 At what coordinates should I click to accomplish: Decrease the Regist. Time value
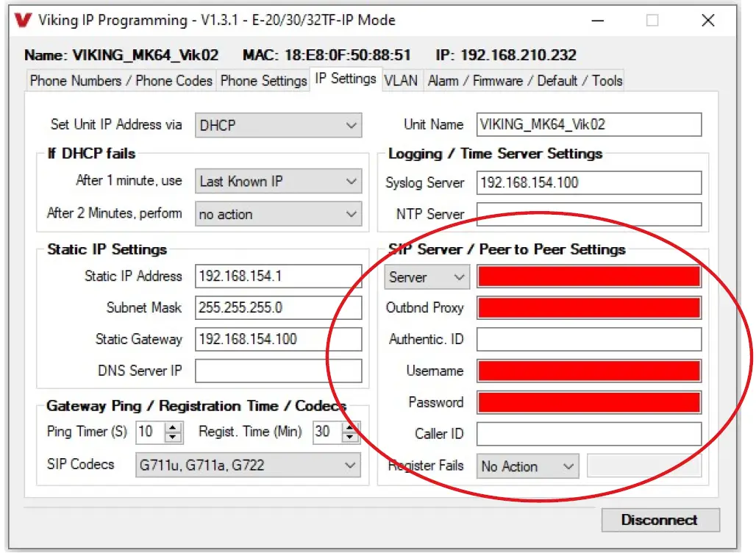tap(350, 438)
